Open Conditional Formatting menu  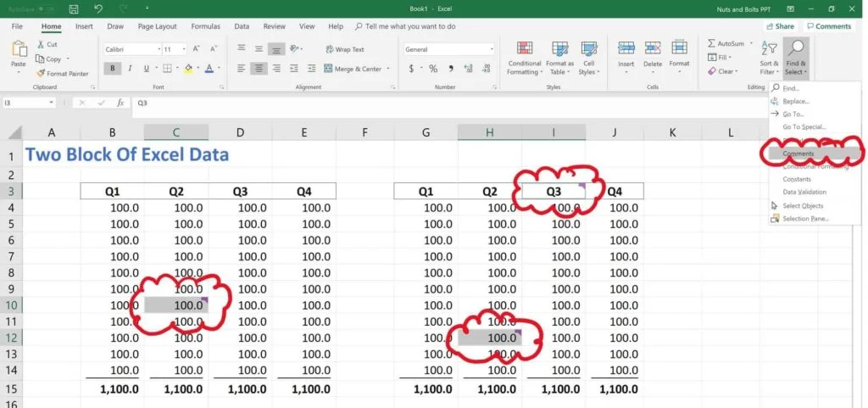524,58
